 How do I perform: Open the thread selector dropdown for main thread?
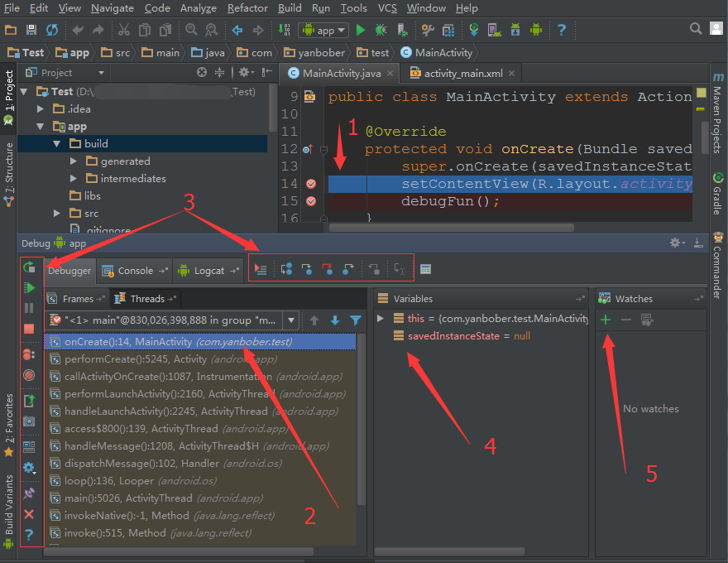click(290, 320)
